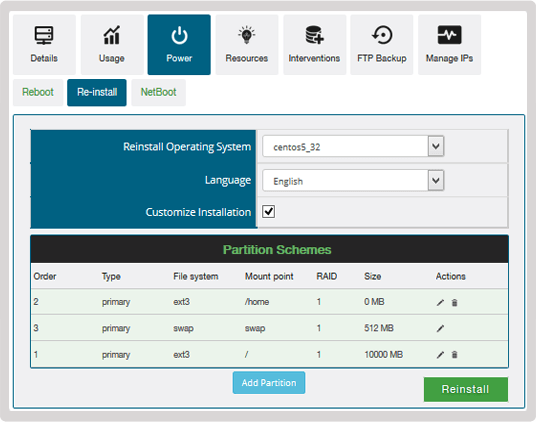The width and height of the screenshot is (536, 422).
Task: Open Interventions database icon tab
Action: click(314, 44)
